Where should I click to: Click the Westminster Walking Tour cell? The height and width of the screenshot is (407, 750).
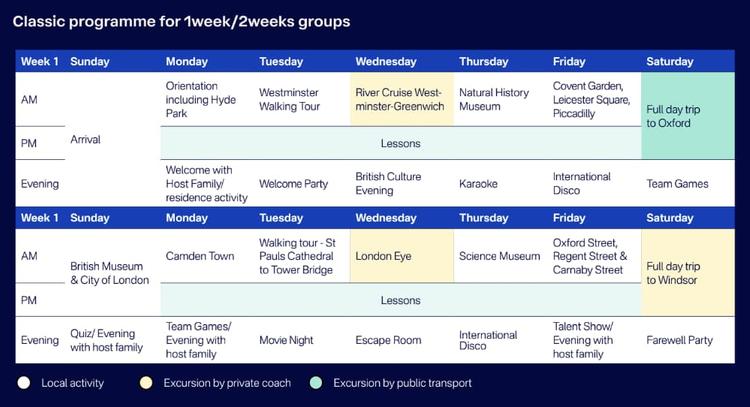click(x=291, y=99)
